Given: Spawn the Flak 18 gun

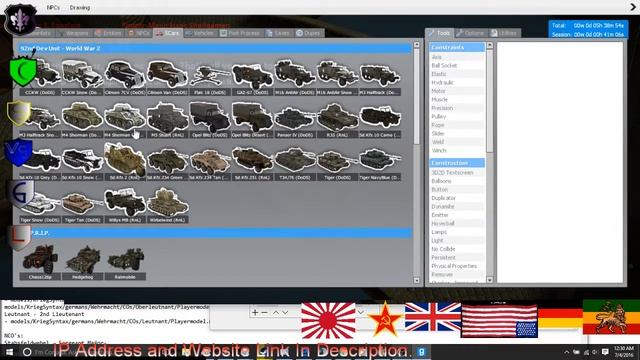Looking at the screenshot, I should click(x=209, y=78).
